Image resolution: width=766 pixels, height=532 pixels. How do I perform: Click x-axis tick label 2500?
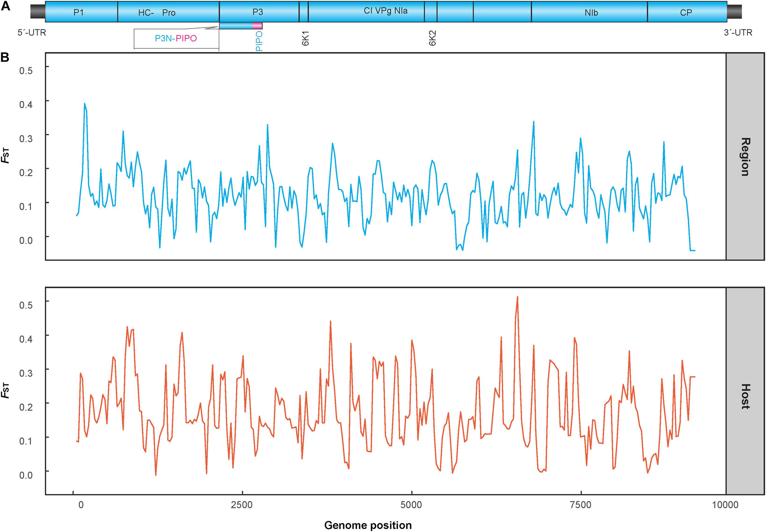click(242, 505)
